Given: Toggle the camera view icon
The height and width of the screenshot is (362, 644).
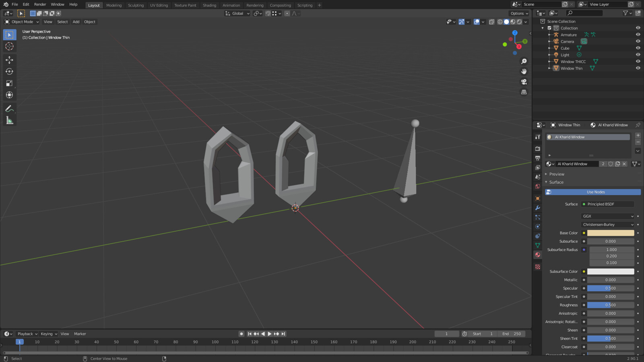Looking at the screenshot, I should (524, 82).
